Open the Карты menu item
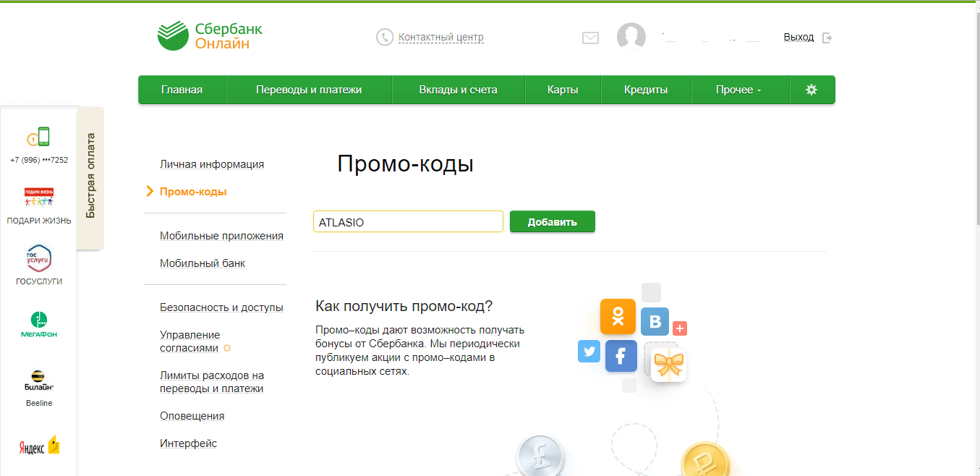This screenshot has width=980, height=476. 563,90
